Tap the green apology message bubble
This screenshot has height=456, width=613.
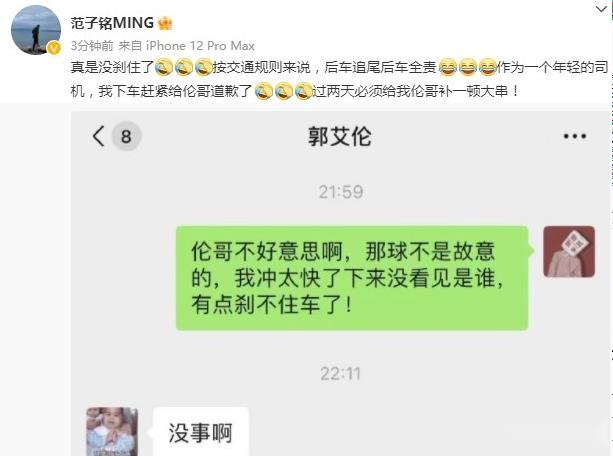[x=352, y=278]
